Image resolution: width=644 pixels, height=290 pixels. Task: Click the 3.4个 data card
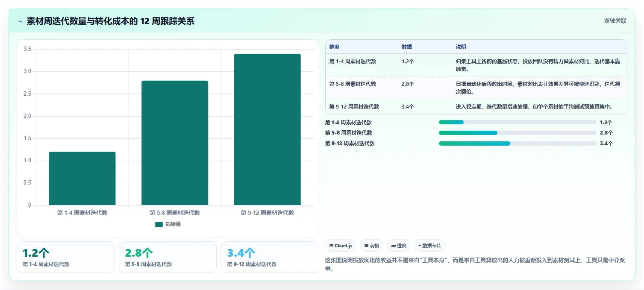tap(270, 257)
